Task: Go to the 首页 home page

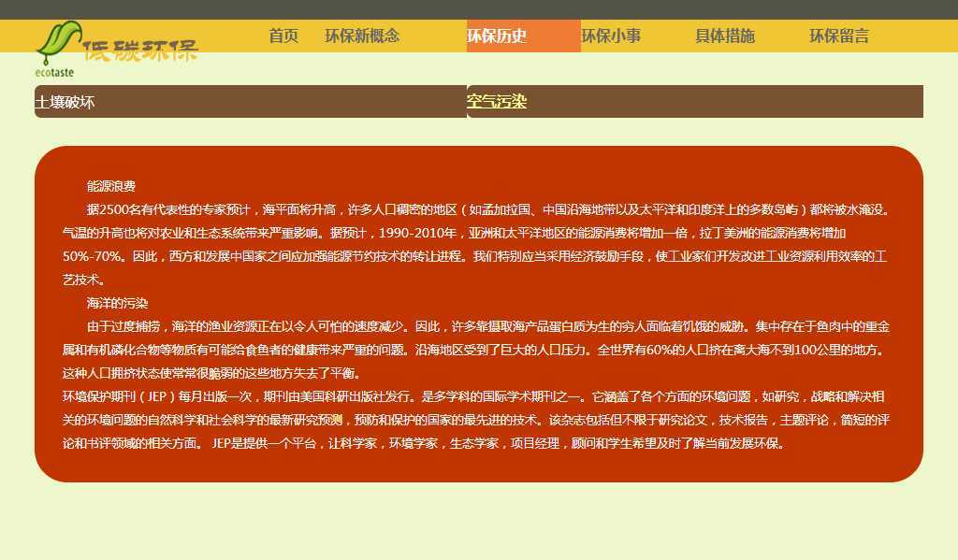Action: (283, 36)
